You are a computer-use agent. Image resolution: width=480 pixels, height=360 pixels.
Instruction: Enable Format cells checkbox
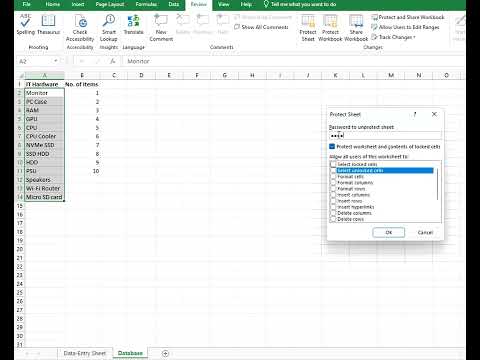(x=333, y=177)
